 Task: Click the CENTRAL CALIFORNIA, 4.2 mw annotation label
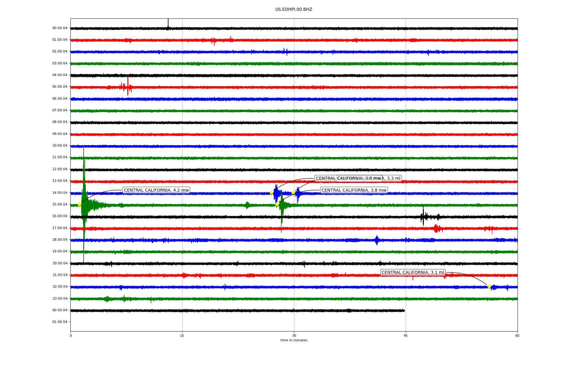coord(156,190)
